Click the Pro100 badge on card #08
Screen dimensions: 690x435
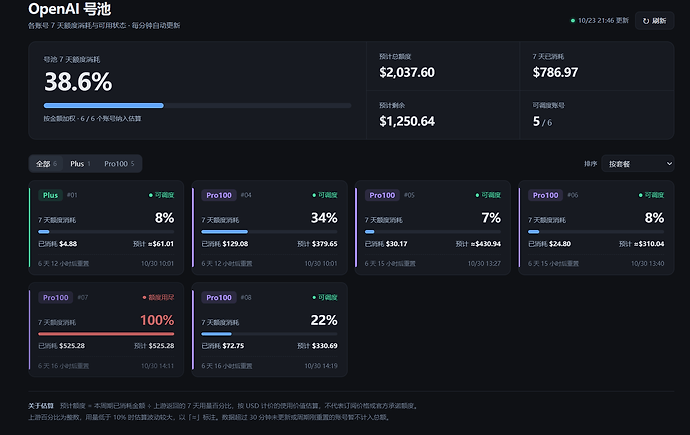click(219, 298)
